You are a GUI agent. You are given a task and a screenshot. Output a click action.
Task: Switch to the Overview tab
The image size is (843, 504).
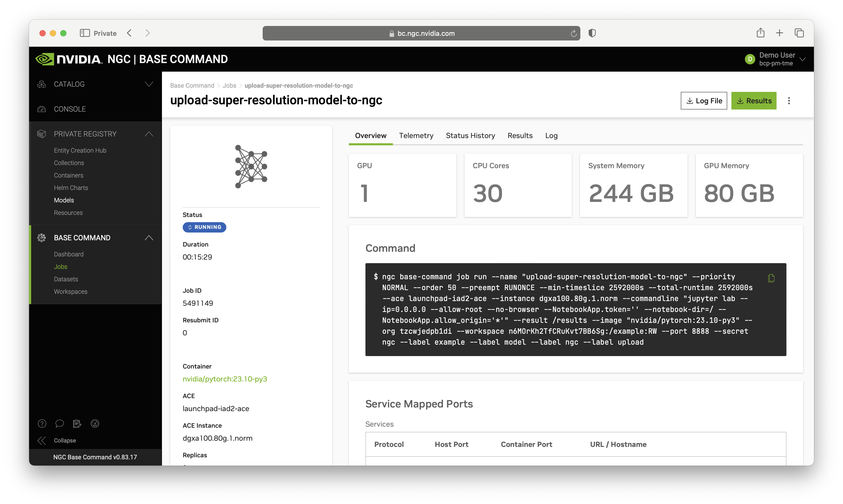click(x=371, y=135)
